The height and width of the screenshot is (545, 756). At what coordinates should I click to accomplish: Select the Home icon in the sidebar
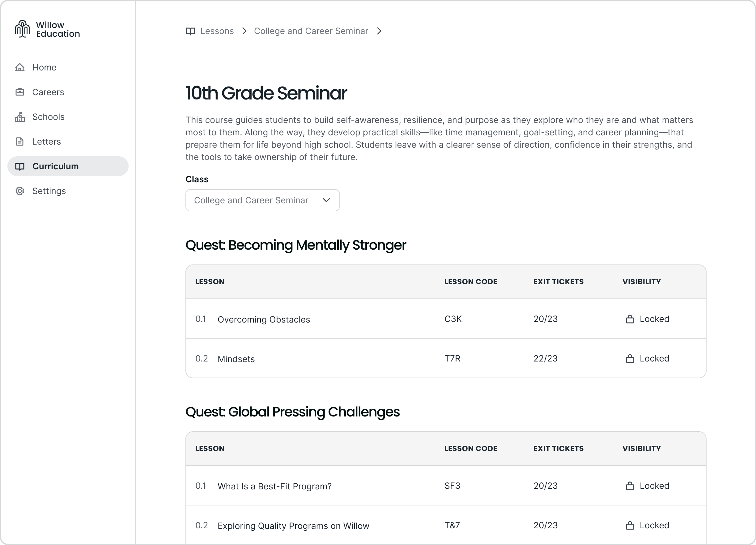(x=20, y=67)
